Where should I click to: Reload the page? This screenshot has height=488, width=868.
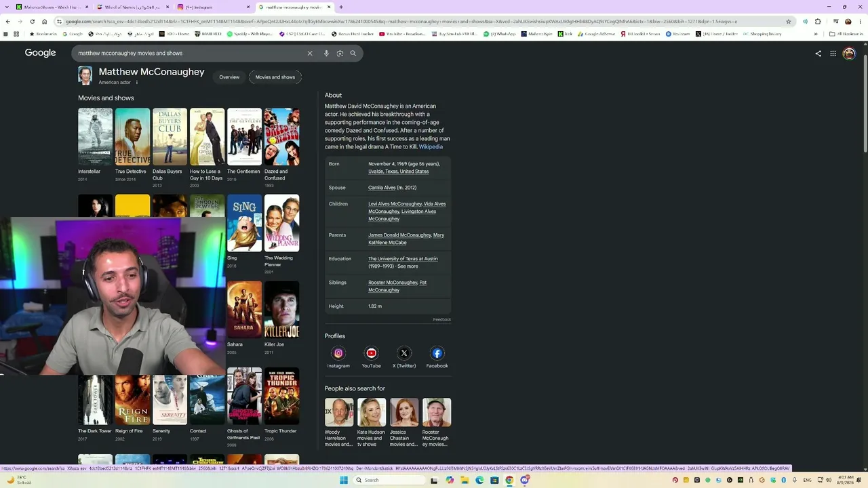point(31,22)
